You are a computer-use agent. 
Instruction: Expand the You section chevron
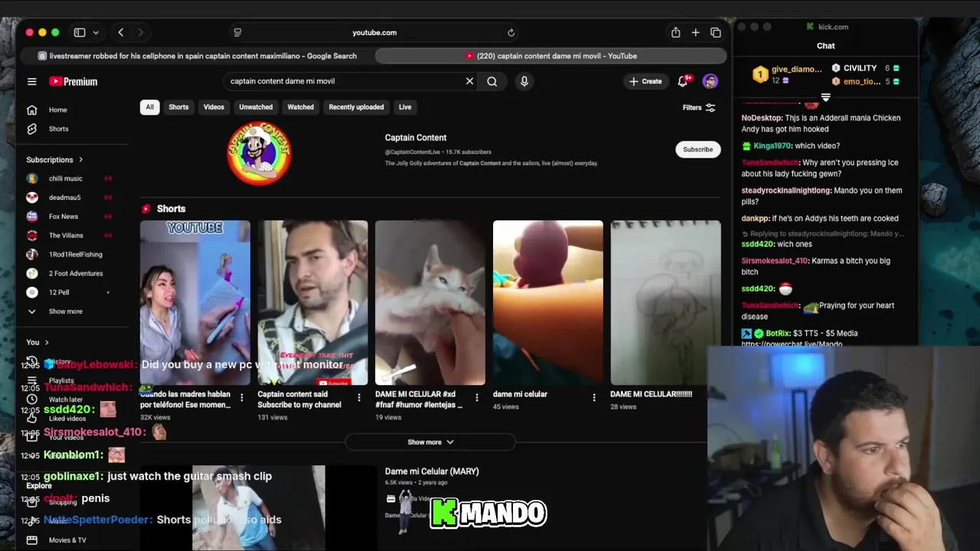[x=47, y=343]
